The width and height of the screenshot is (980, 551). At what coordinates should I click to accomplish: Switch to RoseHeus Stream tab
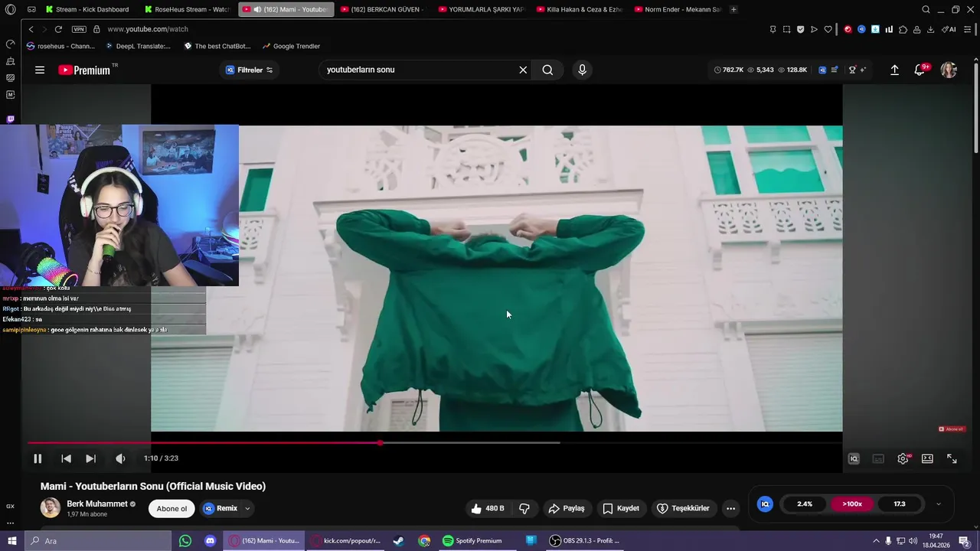click(187, 9)
